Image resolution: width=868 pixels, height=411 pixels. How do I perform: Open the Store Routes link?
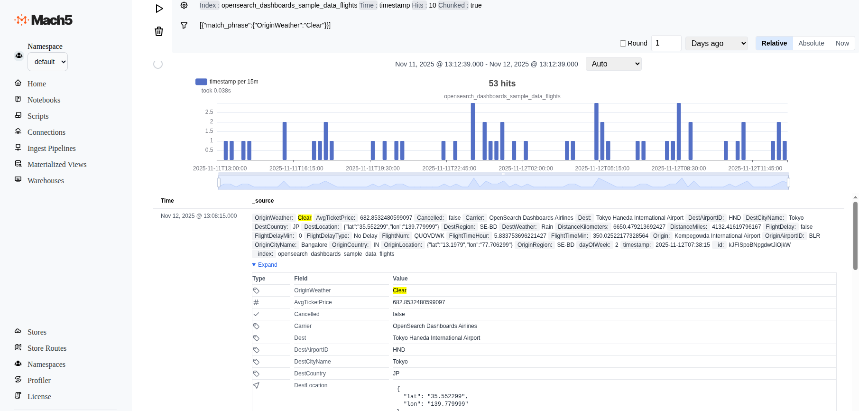47,348
